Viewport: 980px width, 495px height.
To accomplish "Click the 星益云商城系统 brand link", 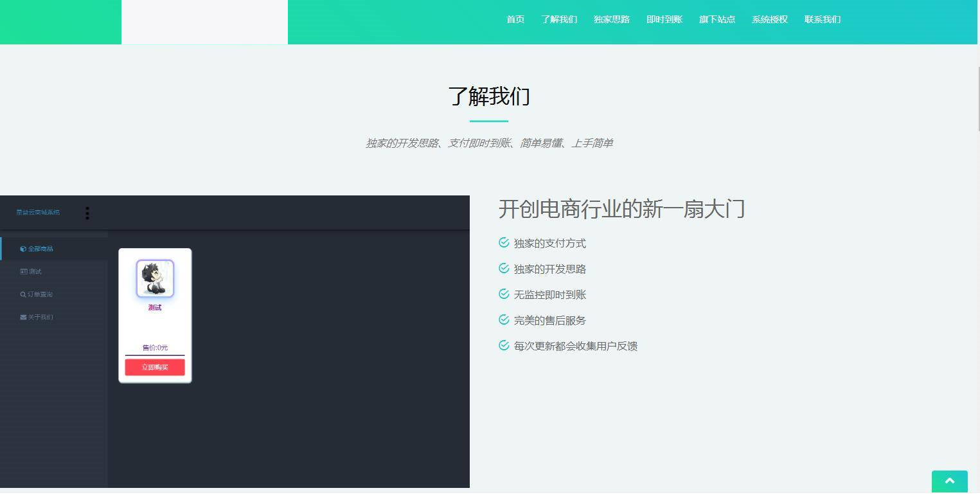I will point(37,212).
